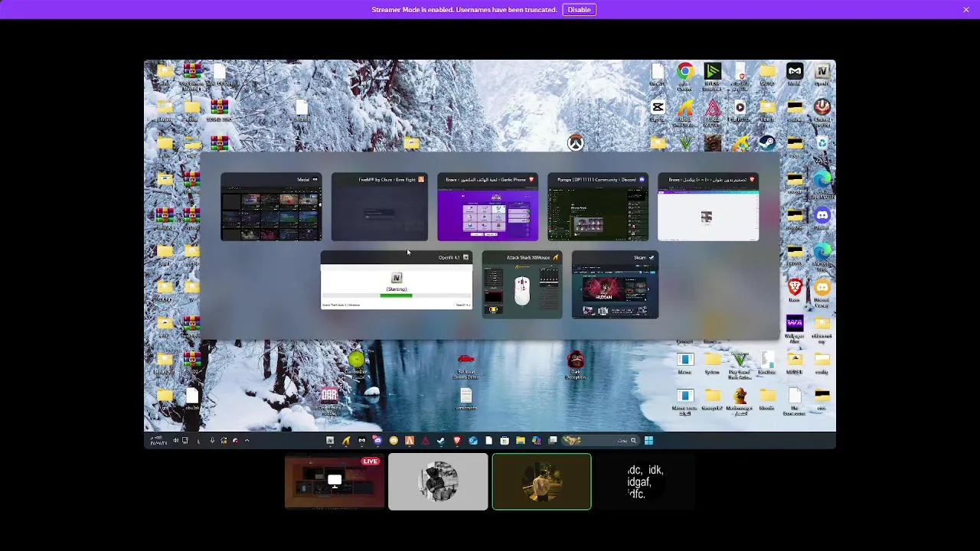980x551 pixels.
Task: Open the DAR desktop shortcut
Action: point(329,395)
